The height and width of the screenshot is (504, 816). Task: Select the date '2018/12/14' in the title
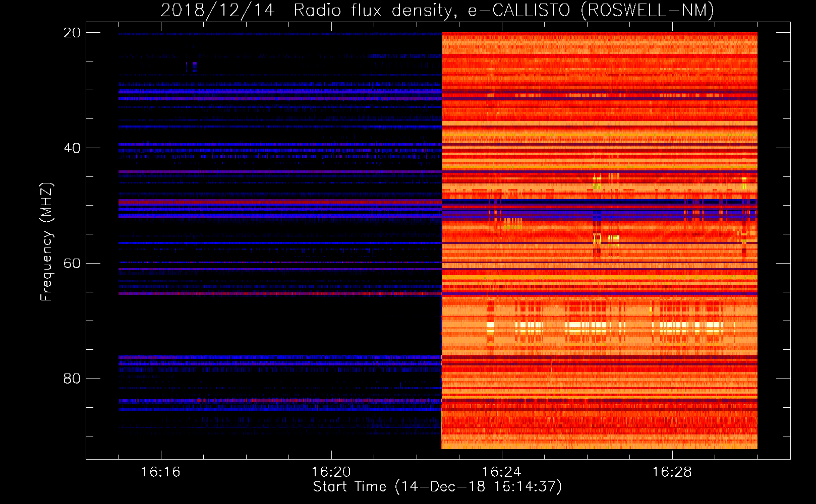tap(218, 10)
